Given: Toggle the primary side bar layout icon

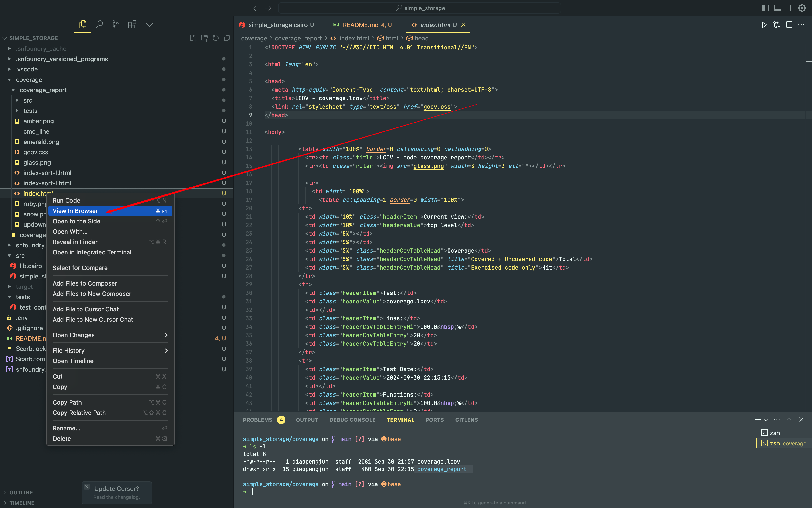Looking at the screenshot, I should pyautogui.click(x=765, y=8).
